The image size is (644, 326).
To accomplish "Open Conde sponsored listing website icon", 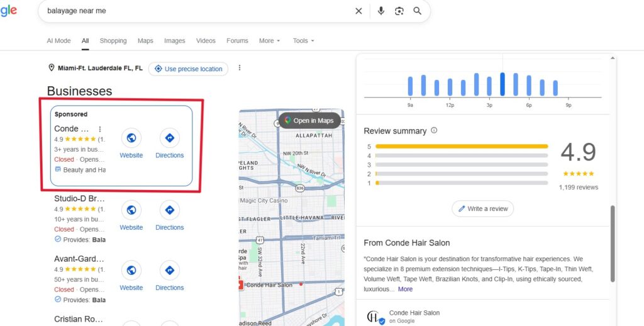I will click(x=131, y=138).
